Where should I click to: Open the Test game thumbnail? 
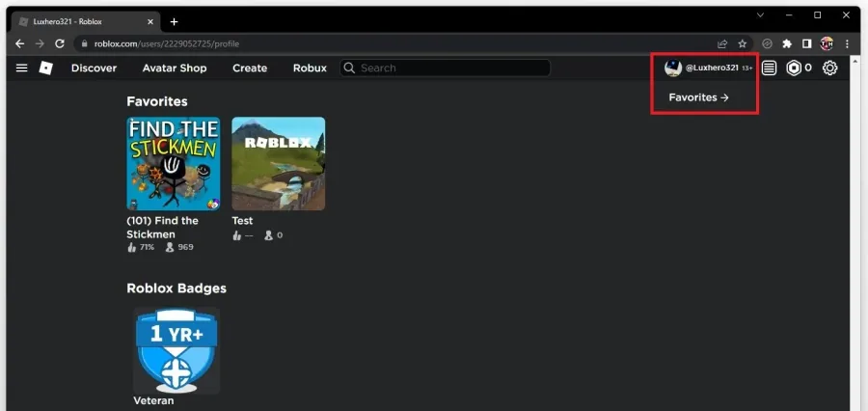coord(279,163)
